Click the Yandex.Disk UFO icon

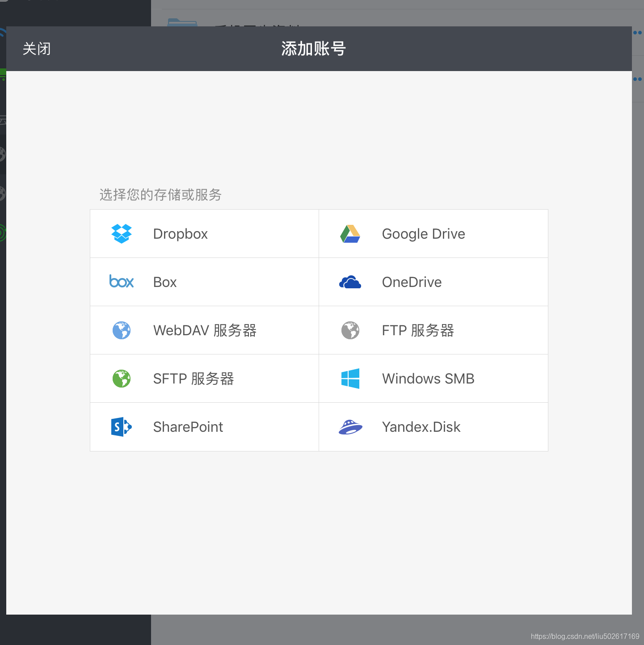tap(350, 427)
